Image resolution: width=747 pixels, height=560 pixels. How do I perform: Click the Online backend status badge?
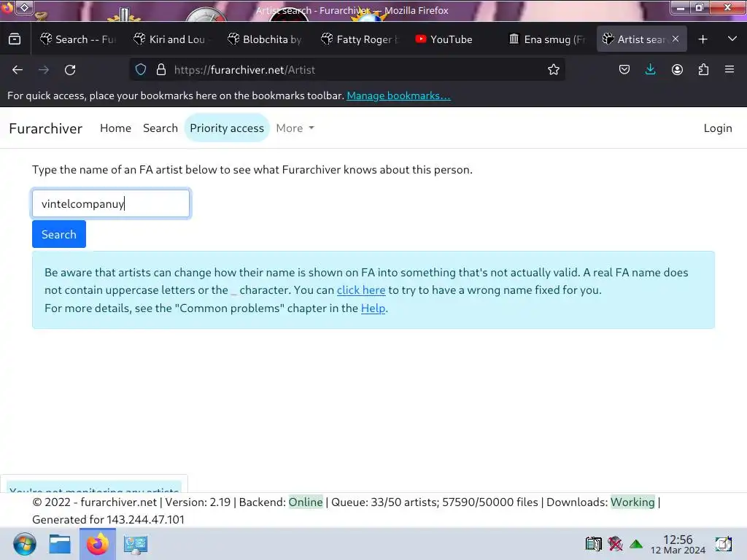click(306, 502)
